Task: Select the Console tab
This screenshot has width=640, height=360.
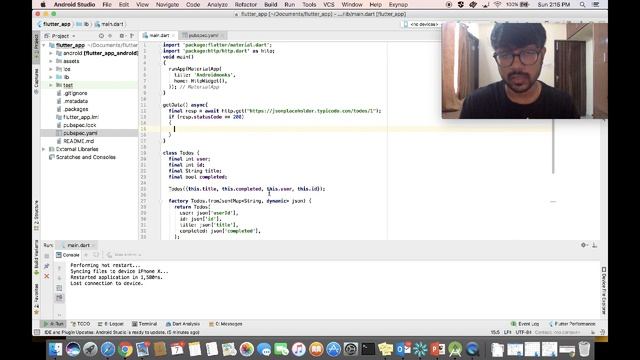Action: 68,255
